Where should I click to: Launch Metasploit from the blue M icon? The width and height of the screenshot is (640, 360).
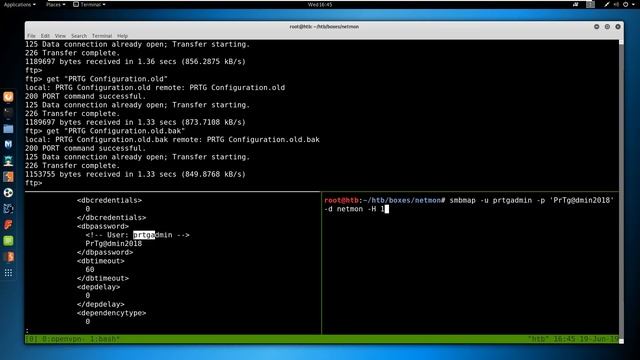point(8,144)
